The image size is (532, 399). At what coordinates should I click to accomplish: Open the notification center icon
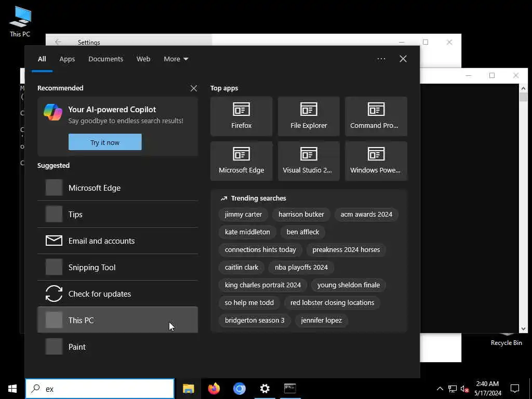coord(515,389)
